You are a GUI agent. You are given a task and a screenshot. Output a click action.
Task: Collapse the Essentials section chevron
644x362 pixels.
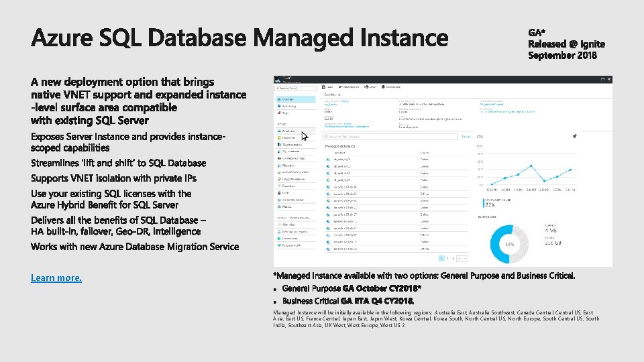coord(339,95)
